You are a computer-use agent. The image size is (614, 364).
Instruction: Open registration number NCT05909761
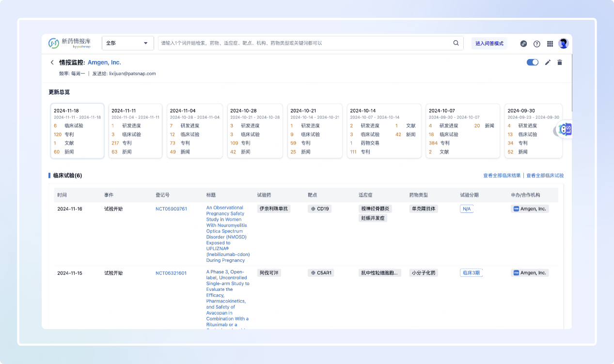coord(171,209)
